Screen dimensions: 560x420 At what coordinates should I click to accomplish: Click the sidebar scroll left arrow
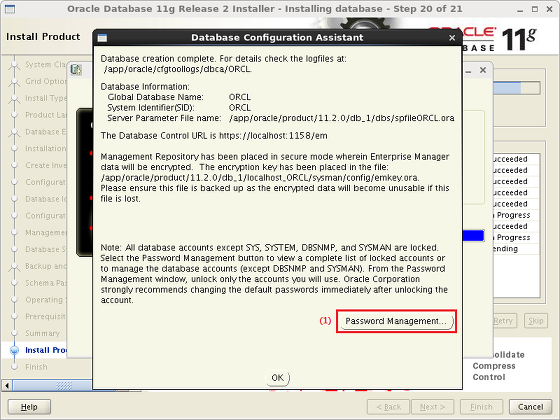[x=7, y=385]
